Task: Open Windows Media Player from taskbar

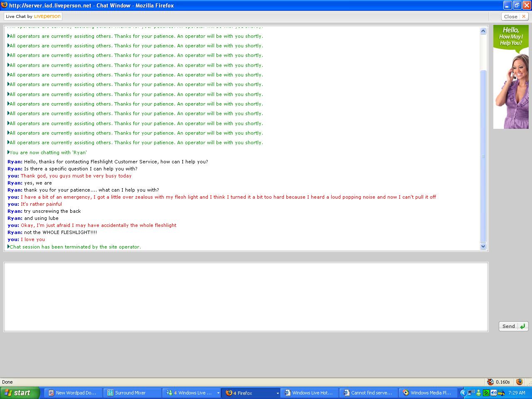Action: coord(428,393)
